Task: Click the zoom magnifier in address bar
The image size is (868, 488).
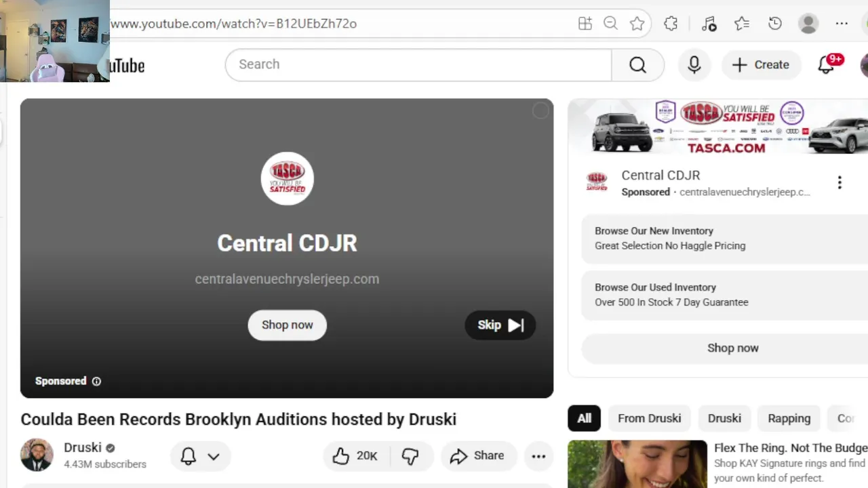Action: tap(610, 24)
